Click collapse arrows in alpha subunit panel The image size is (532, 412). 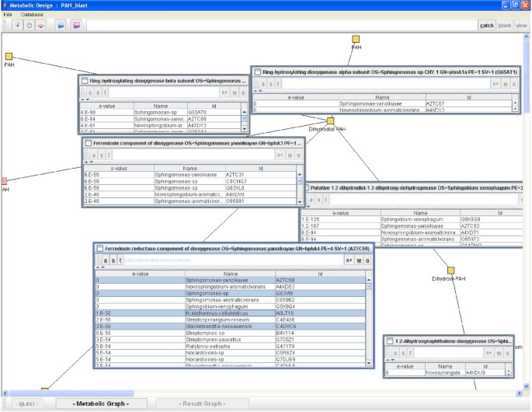(x=258, y=91)
